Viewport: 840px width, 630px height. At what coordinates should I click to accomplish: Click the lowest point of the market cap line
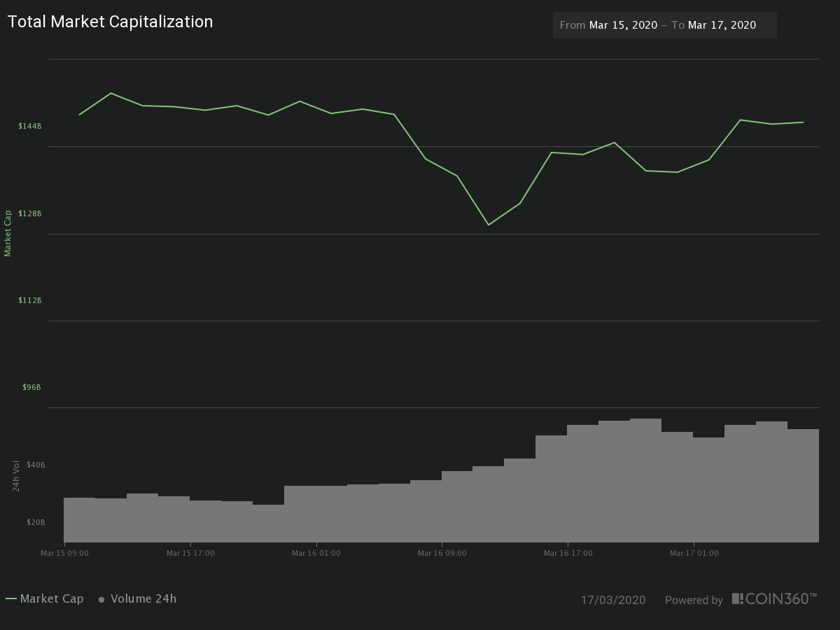(489, 224)
